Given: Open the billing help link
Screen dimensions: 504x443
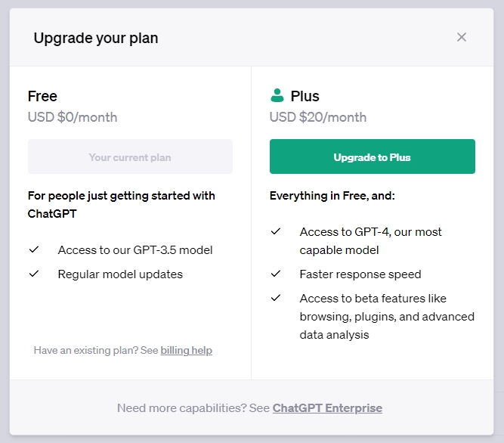Looking at the screenshot, I should 186,350.
